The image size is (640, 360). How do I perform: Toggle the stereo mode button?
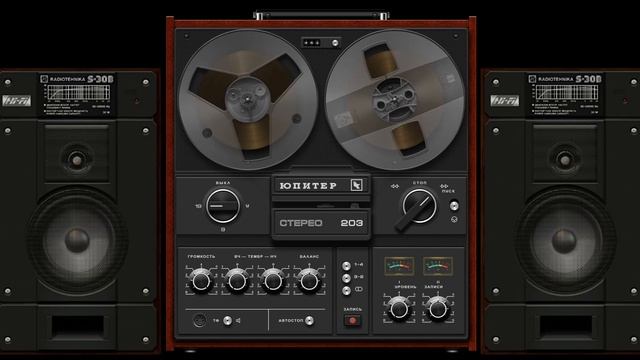coord(346,290)
